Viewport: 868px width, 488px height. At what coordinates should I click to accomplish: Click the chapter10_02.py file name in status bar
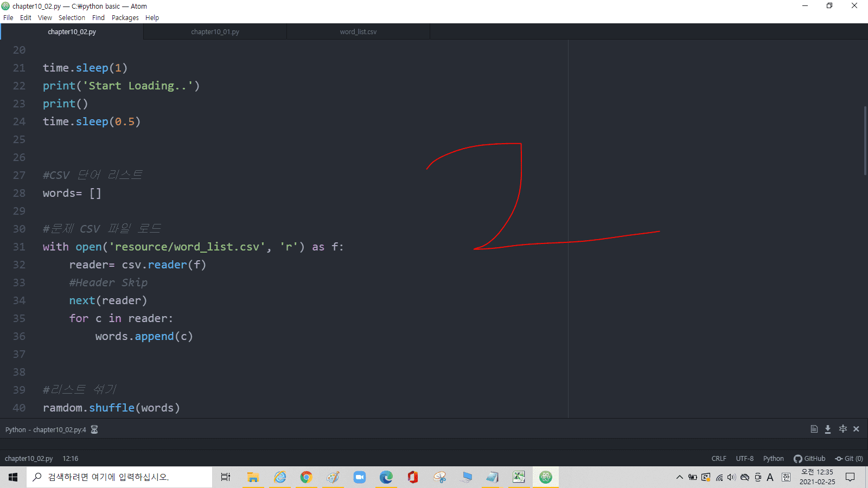point(29,459)
